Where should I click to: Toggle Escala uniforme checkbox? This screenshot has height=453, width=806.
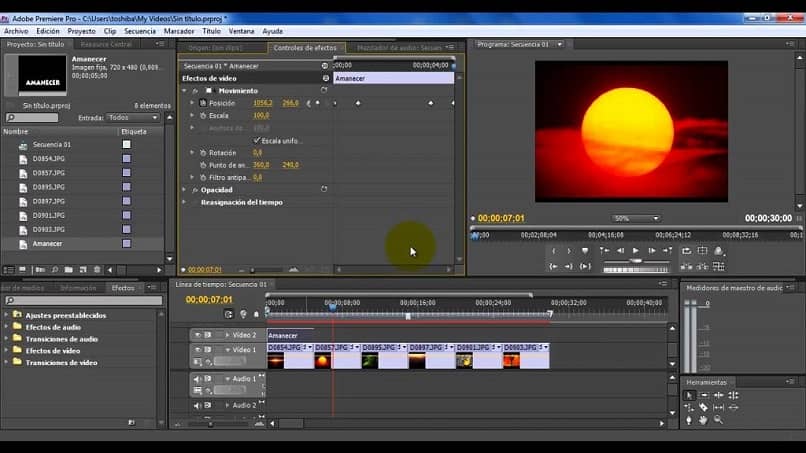[257, 140]
